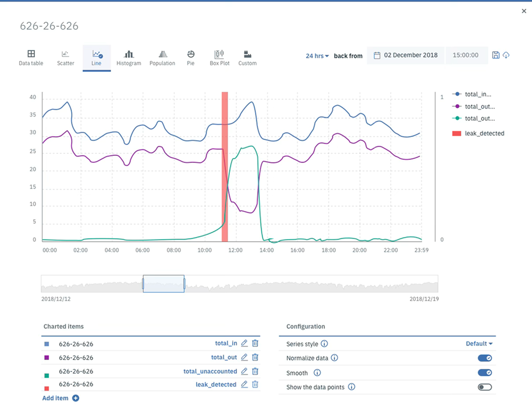This screenshot has width=532, height=417.
Task: Open the total_out item link
Action: [224, 358]
